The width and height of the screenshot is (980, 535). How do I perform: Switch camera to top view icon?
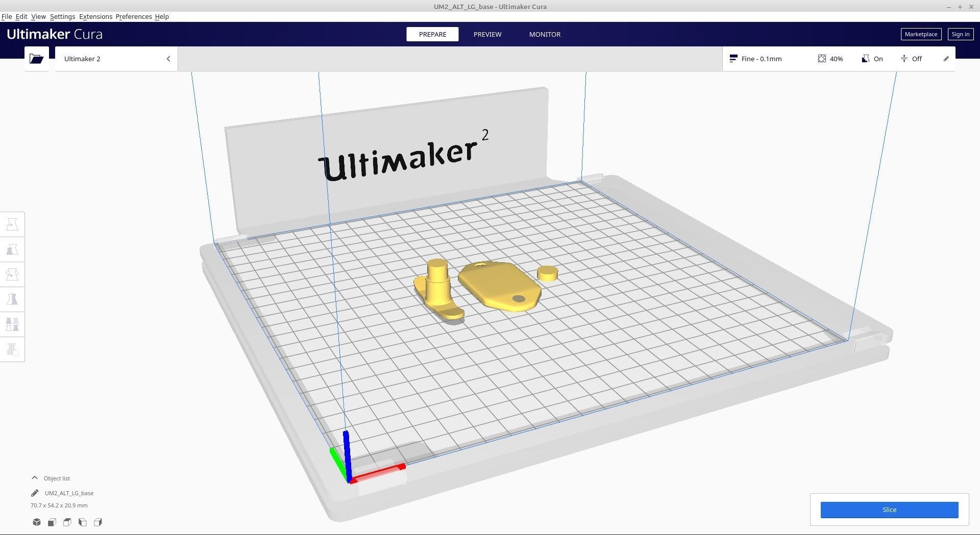(67, 522)
